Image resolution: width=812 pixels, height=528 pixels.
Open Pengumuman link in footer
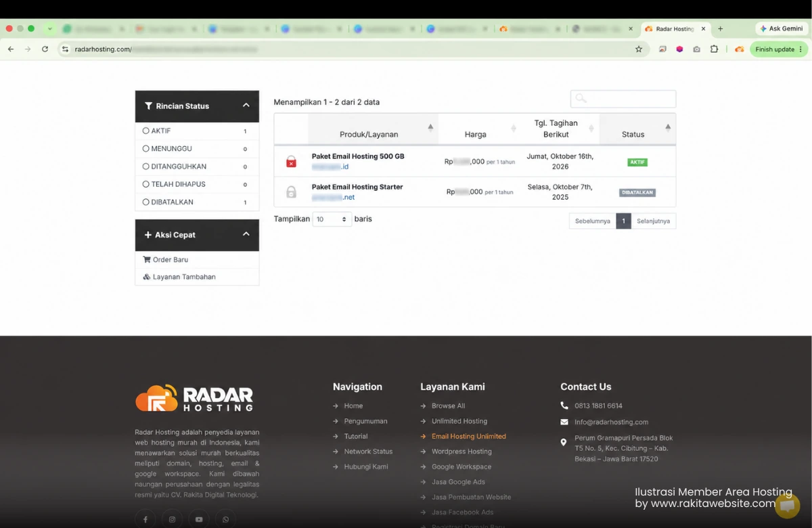(x=365, y=421)
